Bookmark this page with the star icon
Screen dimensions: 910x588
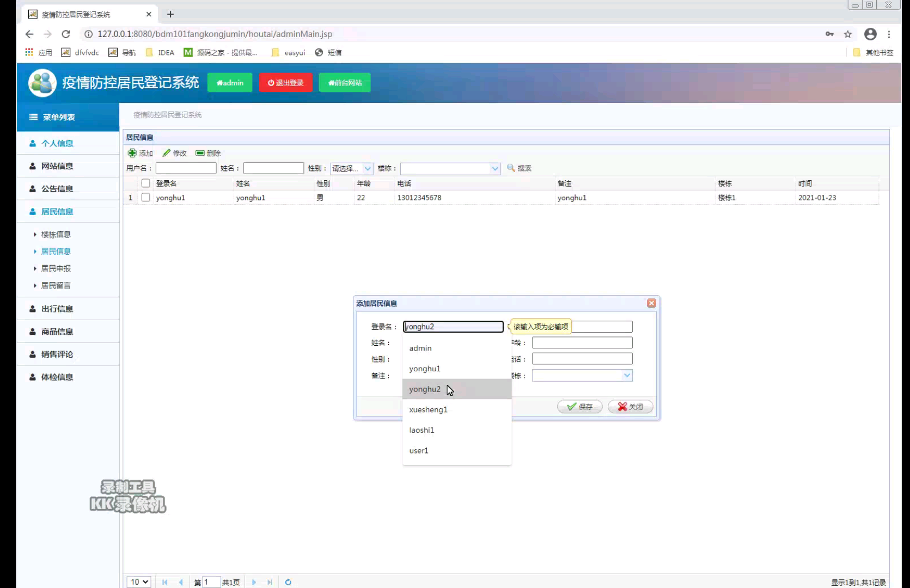(848, 34)
